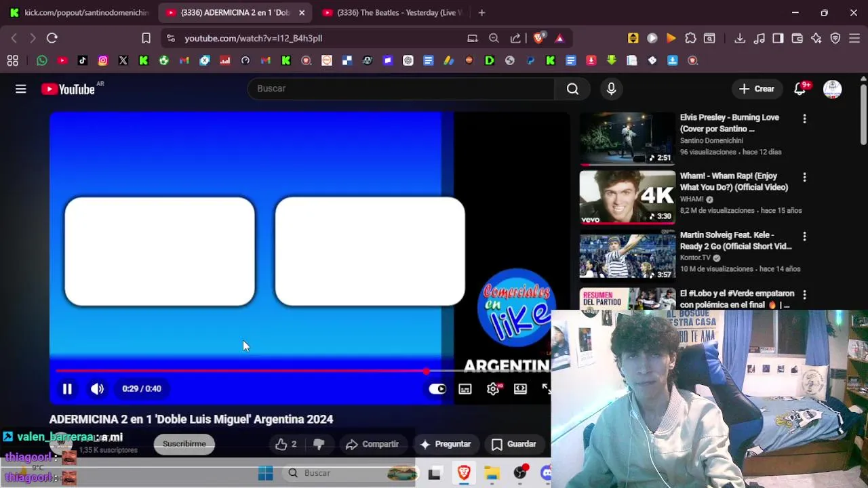
Task: Click the Preguntar button
Action: click(x=446, y=444)
